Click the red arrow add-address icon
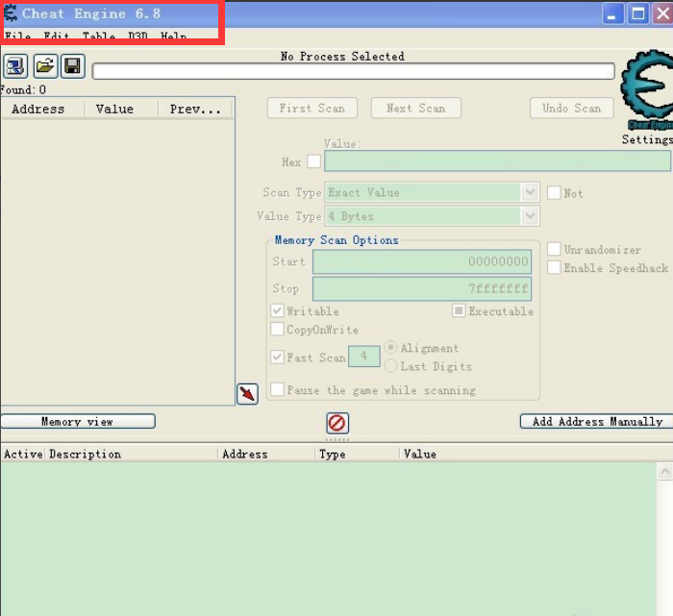The image size is (673, 616). [x=247, y=394]
